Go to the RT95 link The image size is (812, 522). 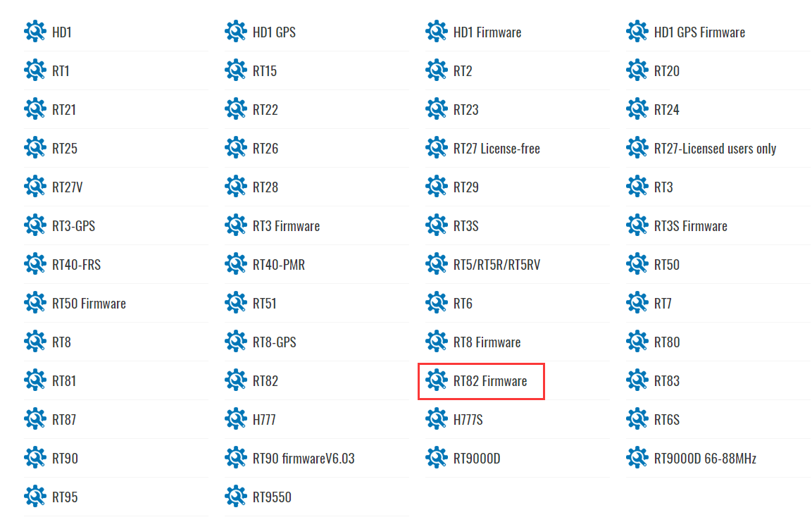pyautogui.click(x=65, y=497)
